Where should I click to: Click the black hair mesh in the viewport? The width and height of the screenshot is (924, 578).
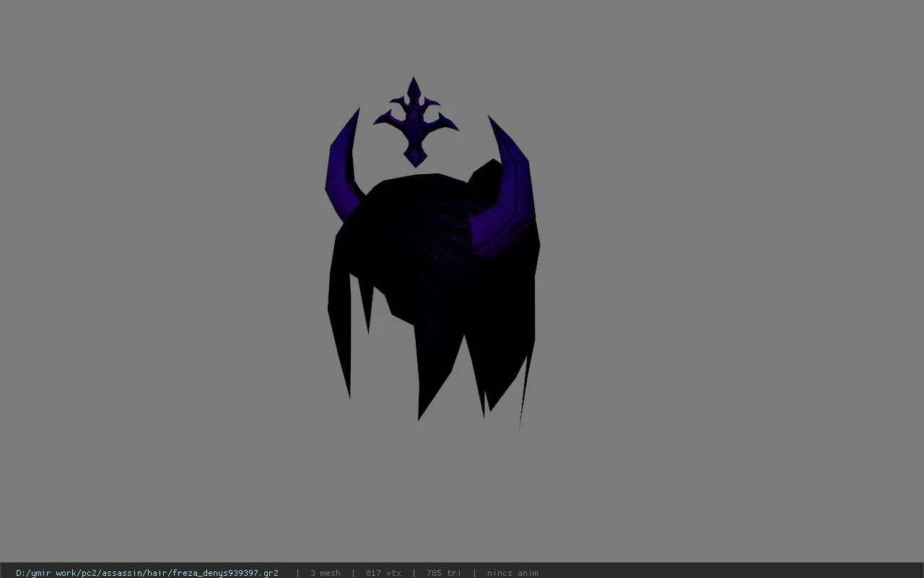point(433,296)
